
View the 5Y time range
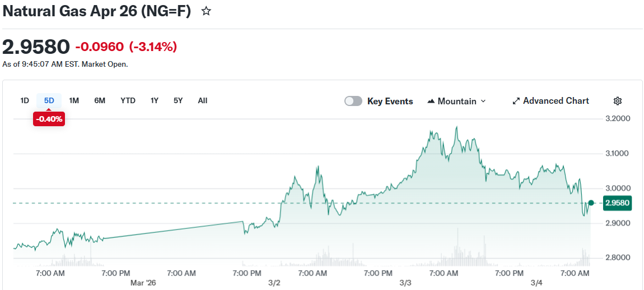point(178,101)
